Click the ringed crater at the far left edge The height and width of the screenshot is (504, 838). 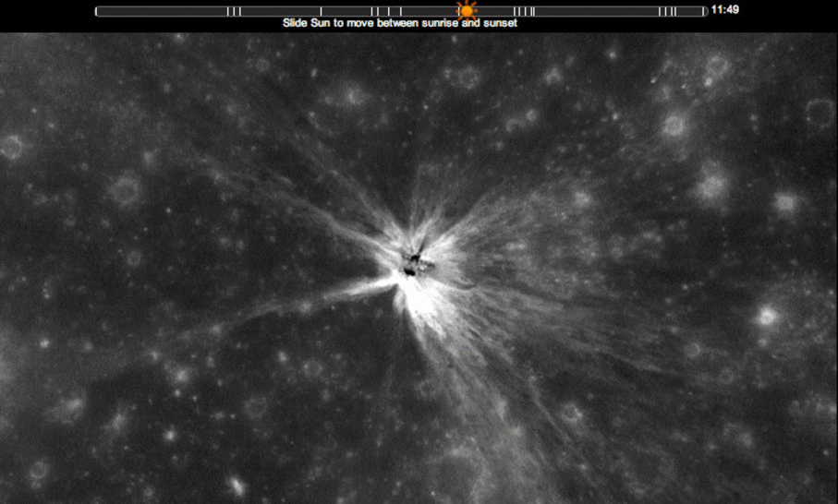[x=12, y=146]
